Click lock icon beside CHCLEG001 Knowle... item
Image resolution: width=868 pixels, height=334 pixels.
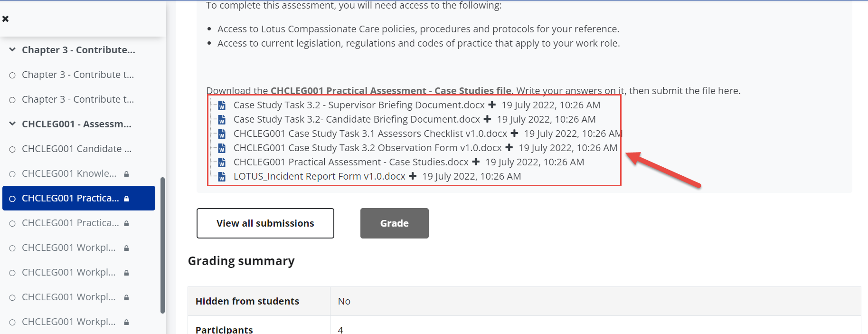click(126, 174)
